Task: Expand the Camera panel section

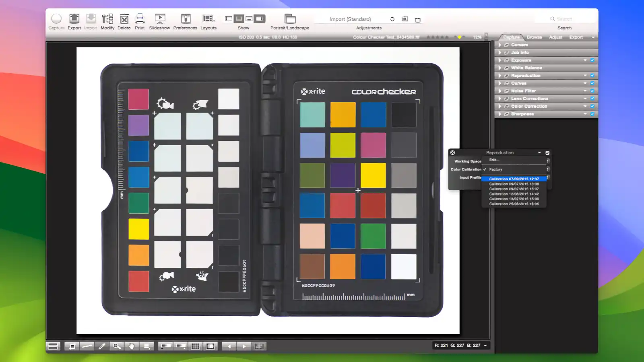Action: [500, 45]
